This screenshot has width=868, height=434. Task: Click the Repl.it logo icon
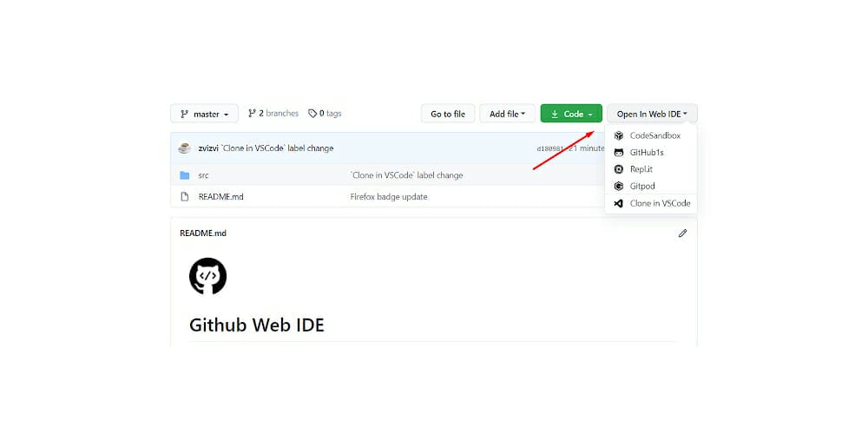click(619, 169)
